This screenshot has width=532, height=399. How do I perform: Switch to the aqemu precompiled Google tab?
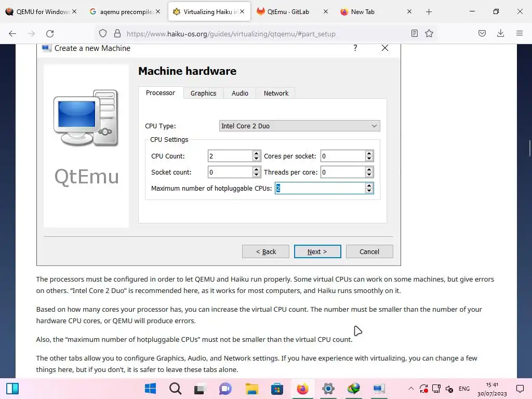coord(124,11)
